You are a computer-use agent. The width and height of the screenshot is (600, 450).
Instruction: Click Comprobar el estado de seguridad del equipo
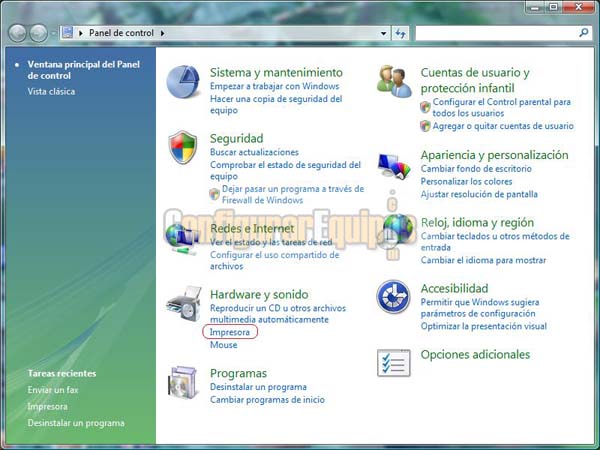(x=285, y=171)
